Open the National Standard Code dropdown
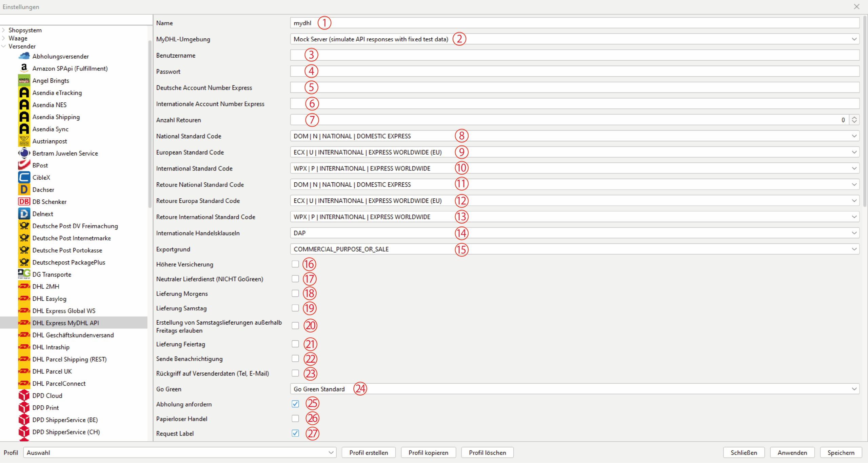Screen dimensions: 868x463 [x=575, y=136]
